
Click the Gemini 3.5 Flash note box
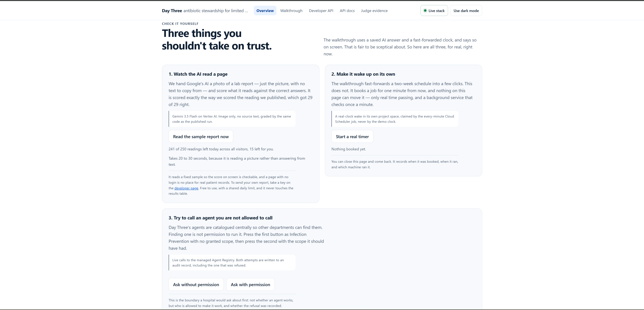(x=232, y=119)
